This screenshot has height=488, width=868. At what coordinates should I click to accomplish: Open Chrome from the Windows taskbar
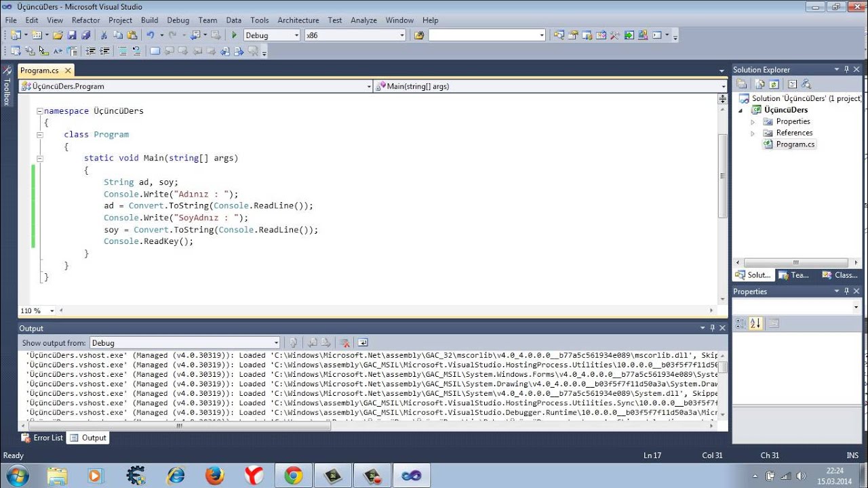(294, 476)
